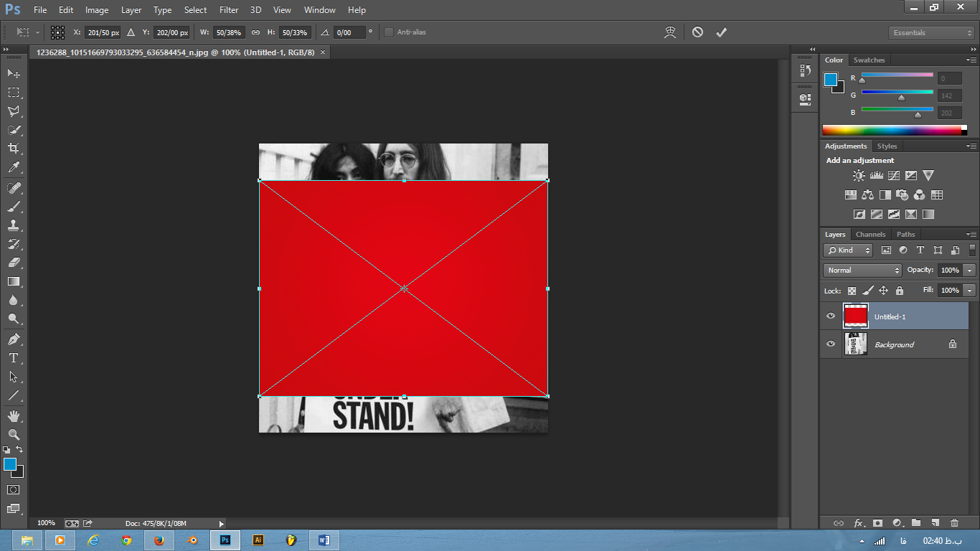
Task: Open the Normal blend mode dropdown
Action: pyautogui.click(x=862, y=270)
